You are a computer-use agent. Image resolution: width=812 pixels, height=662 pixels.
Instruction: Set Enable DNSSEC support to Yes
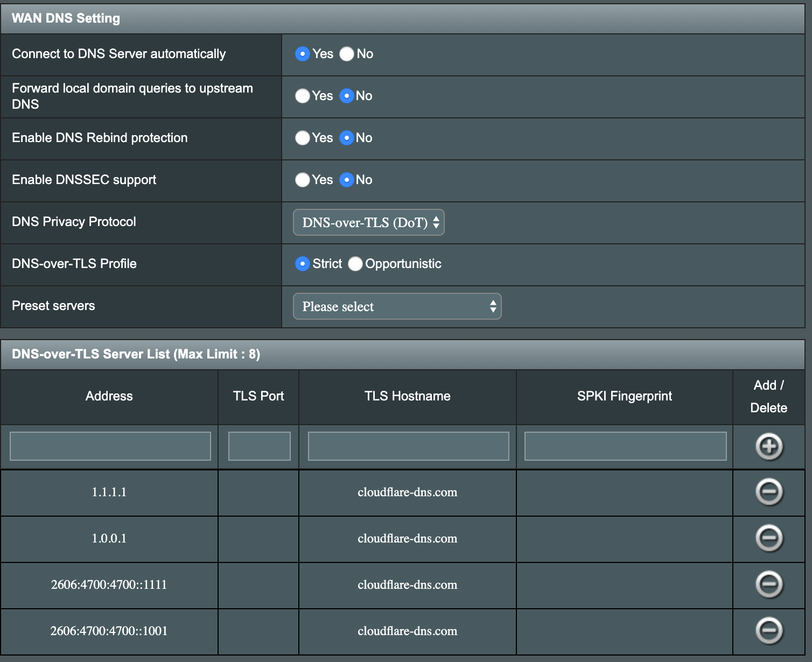click(302, 180)
